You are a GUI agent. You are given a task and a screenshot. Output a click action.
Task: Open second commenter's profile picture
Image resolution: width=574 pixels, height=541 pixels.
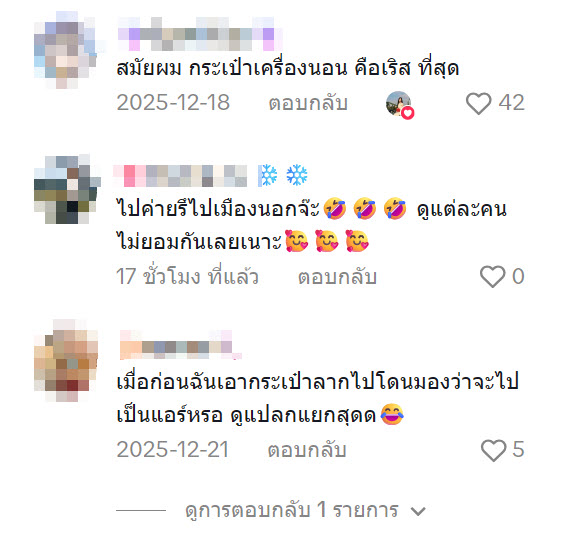66,189
